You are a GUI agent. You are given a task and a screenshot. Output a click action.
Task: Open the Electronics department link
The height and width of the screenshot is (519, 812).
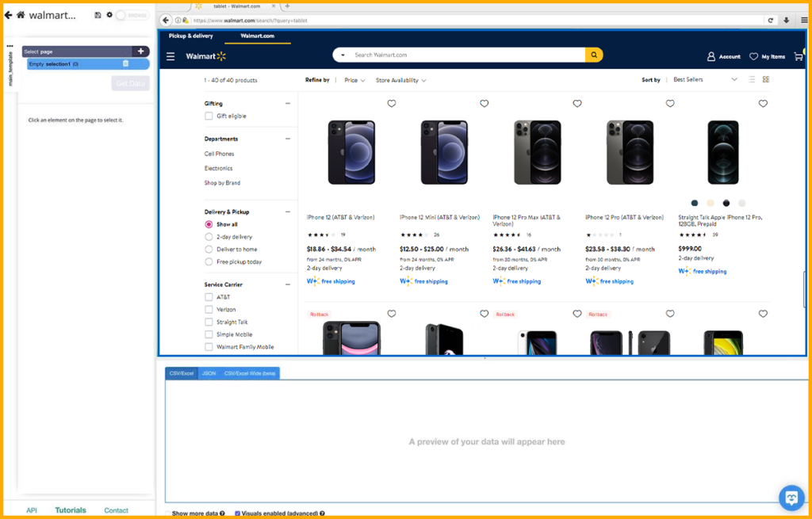[x=219, y=168]
